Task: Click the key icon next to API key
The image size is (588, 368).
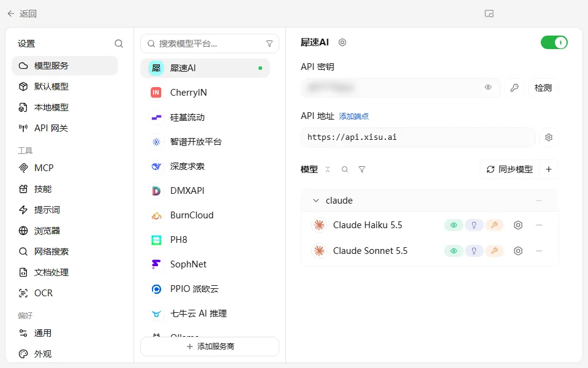Action: coord(514,88)
